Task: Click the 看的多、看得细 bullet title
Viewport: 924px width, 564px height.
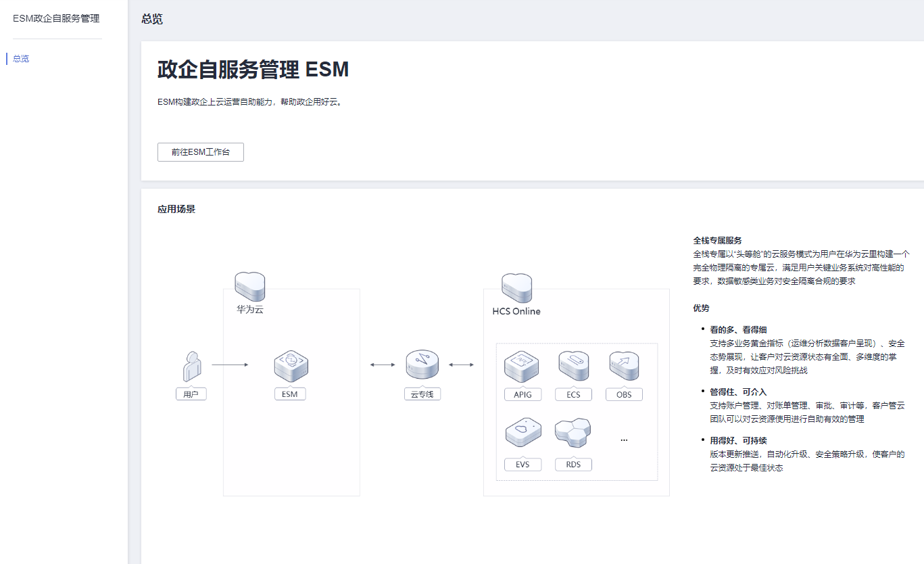Action: pyautogui.click(x=738, y=330)
